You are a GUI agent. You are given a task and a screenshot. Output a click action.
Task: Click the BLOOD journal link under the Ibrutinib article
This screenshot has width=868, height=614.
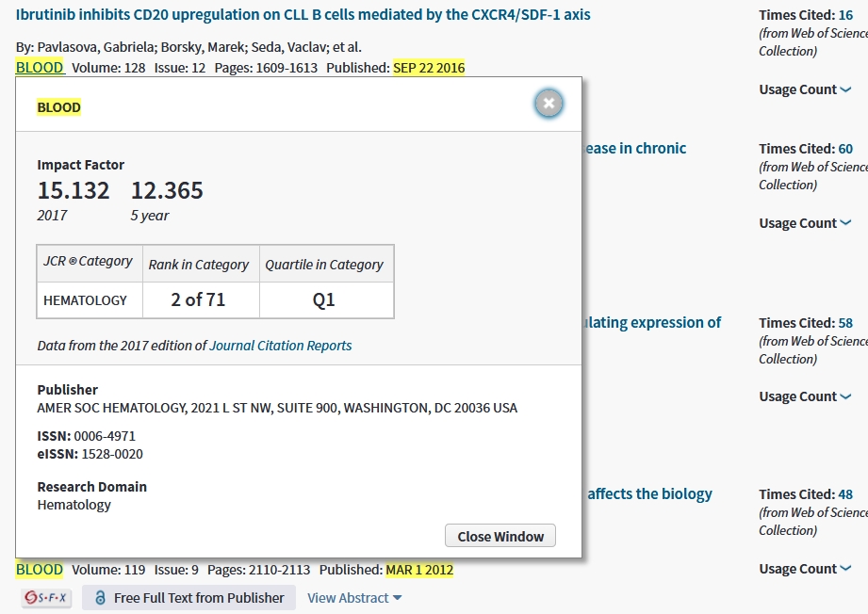[40, 68]
